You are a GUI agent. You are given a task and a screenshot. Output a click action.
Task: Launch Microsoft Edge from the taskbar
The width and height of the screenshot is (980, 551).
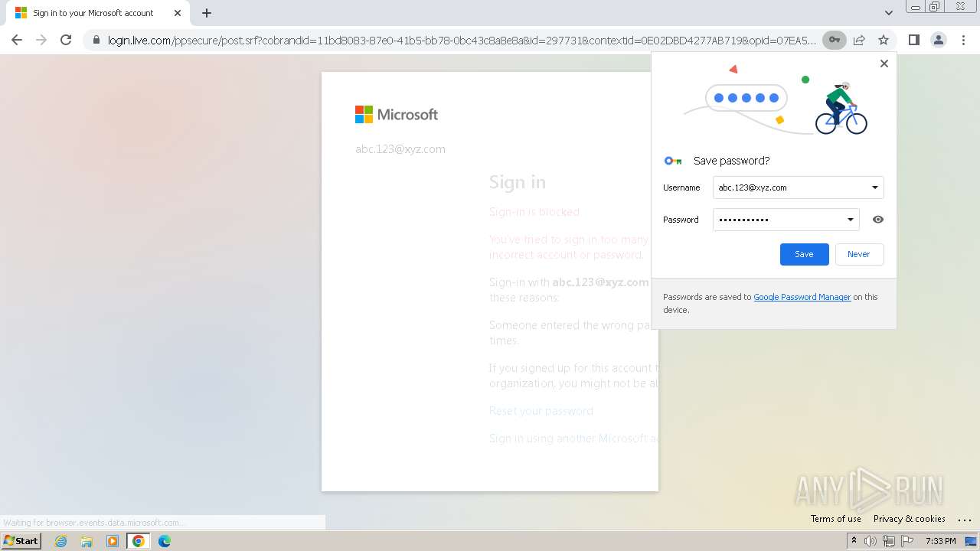tap(165, 541)
